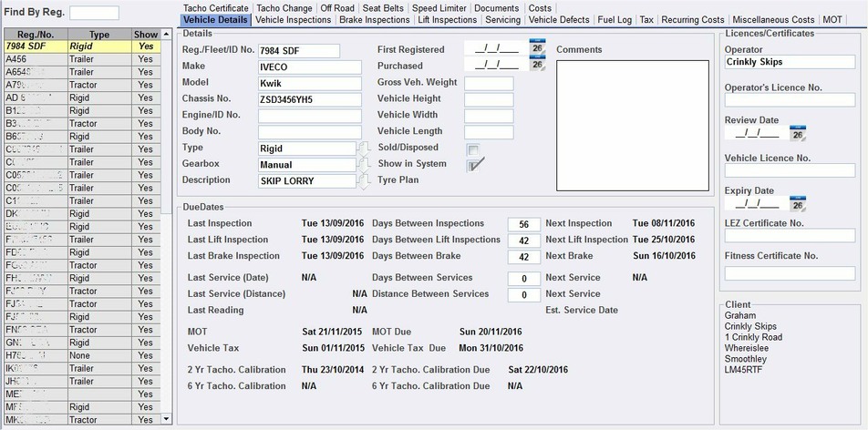Viewport: 868px width, 430px height.
Task: Untick the Show in System checkbox
Action: pos(473,166)
